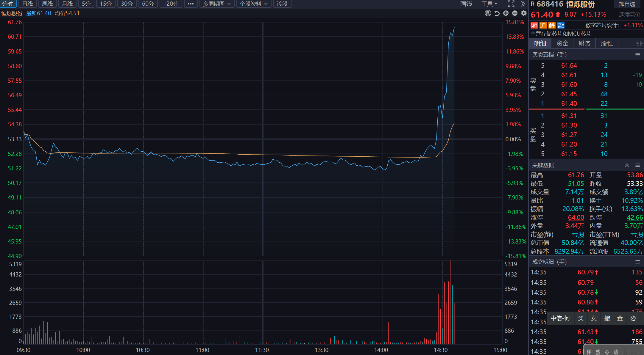Image resolution: width=644 pixels, height=355 pixels.
Task: Open the 多周期图 dropdown
Action: 217,4
